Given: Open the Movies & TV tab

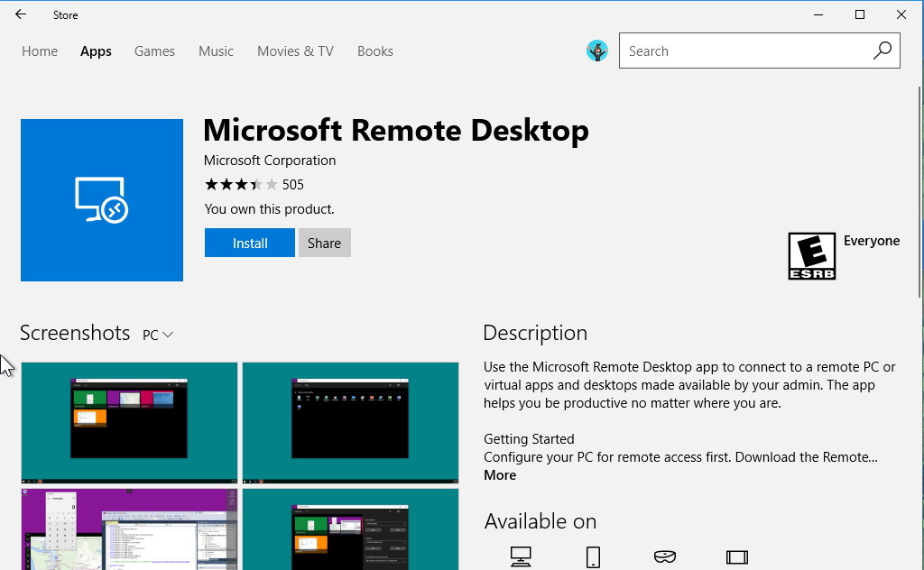Looking at the screenshot, I should tap(295, 51).
